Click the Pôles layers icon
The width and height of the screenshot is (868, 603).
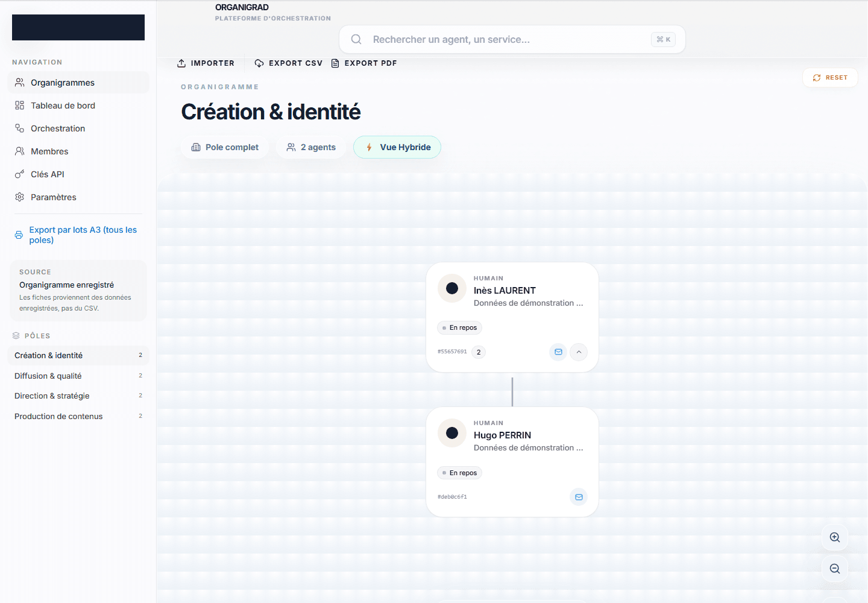(x=16, y=336)
